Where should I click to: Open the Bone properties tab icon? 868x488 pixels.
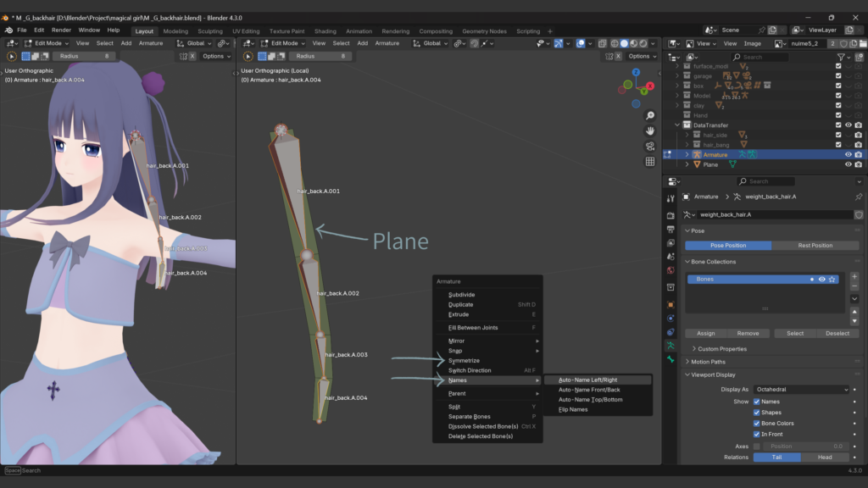point(670,359)
